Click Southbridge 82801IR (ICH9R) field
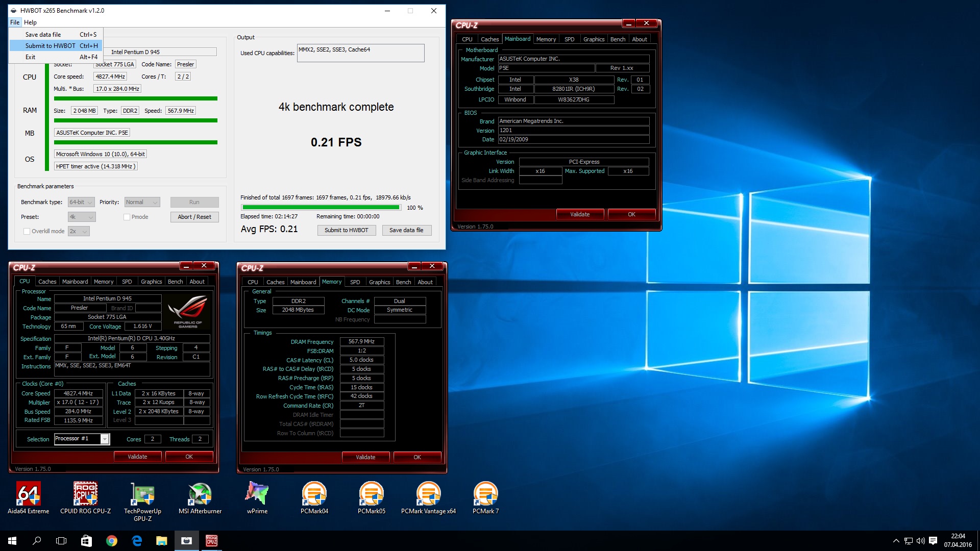Screen dimensions: 980x551 [x=574, y=89]
